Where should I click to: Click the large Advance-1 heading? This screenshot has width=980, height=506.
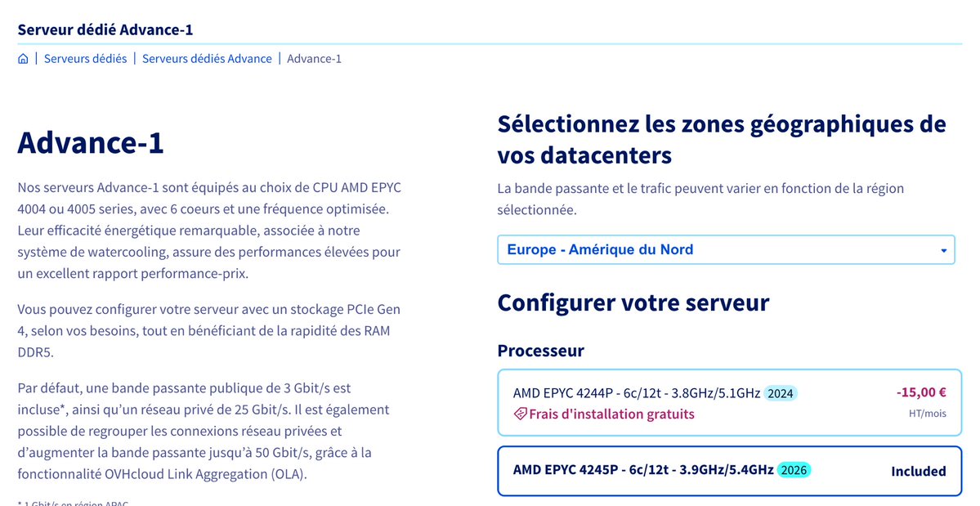point(91,142)
